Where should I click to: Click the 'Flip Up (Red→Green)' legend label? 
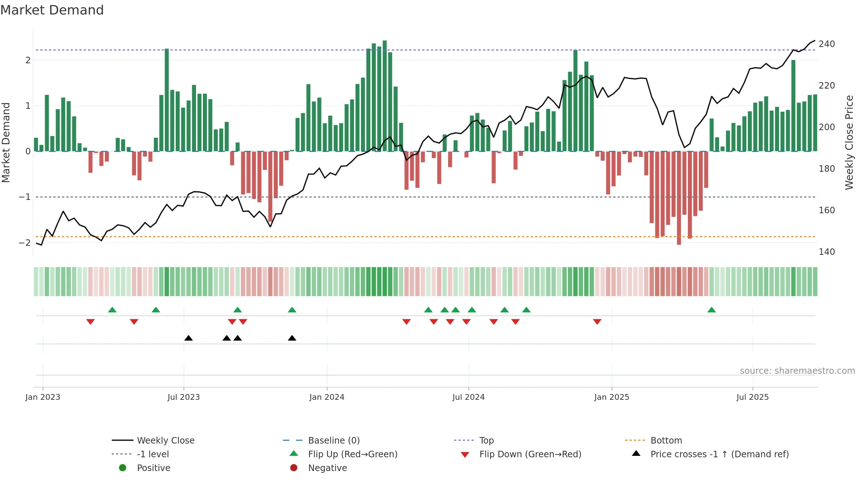click(353, 454)
